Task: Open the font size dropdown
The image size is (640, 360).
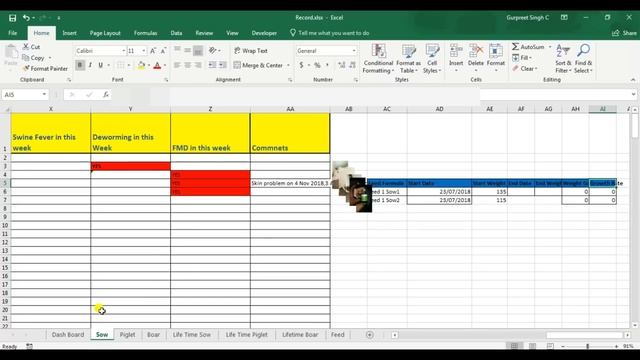Action: (144, 51)
